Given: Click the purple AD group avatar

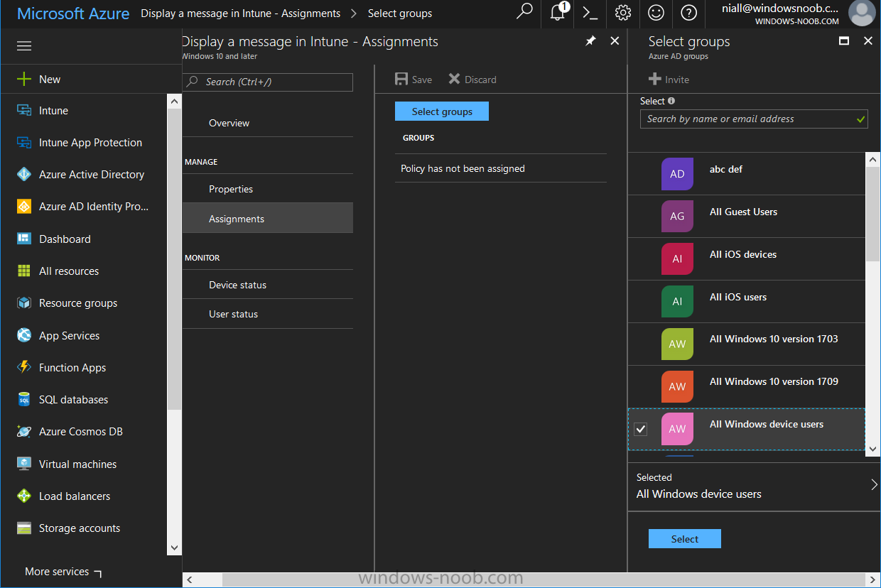Looking at the screenshot, I should point(677,174).
